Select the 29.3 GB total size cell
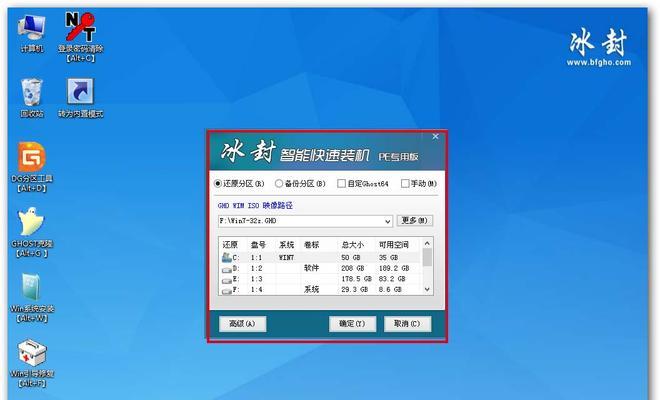This screenshot has width=660, height=400. pyautogui.click(x=354, y=290)
